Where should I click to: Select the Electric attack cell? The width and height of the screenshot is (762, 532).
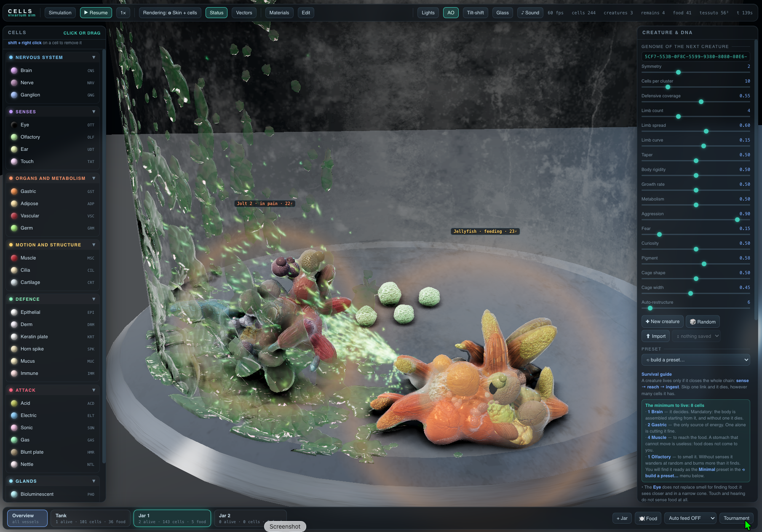pyautogui.click(x=53, y=415)
